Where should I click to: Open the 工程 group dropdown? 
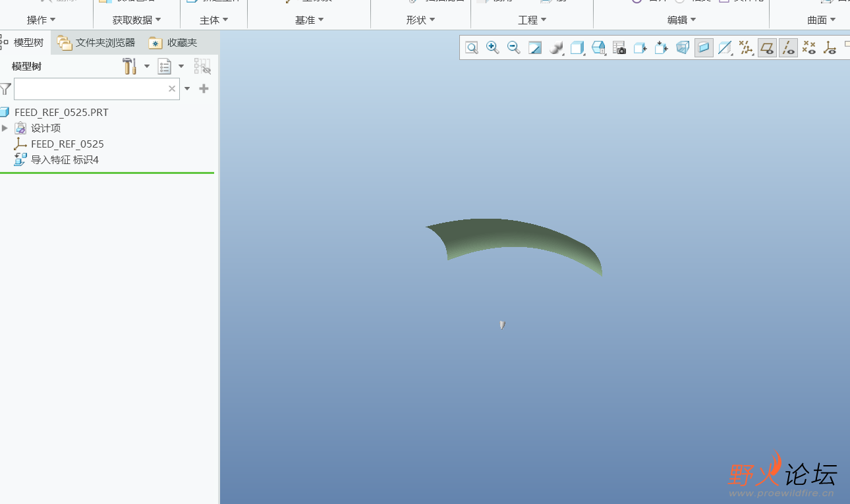point(532,20)
